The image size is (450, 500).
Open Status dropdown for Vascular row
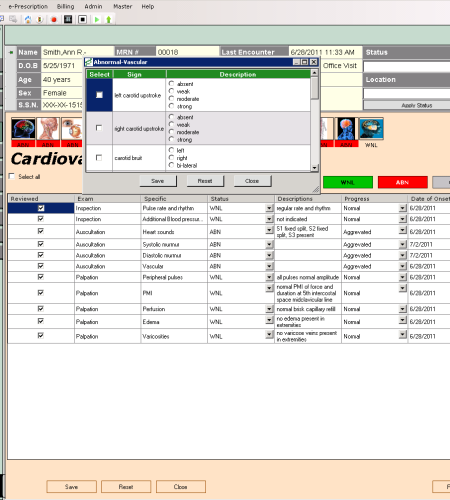[x=269, y=266]
